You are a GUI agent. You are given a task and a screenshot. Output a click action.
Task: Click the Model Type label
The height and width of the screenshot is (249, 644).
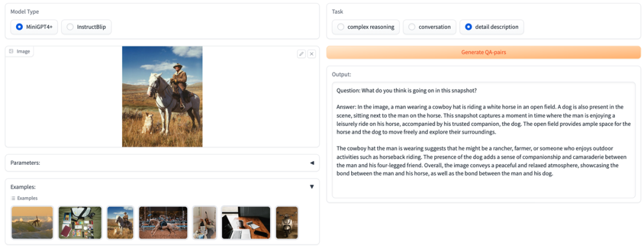(24, 12)
